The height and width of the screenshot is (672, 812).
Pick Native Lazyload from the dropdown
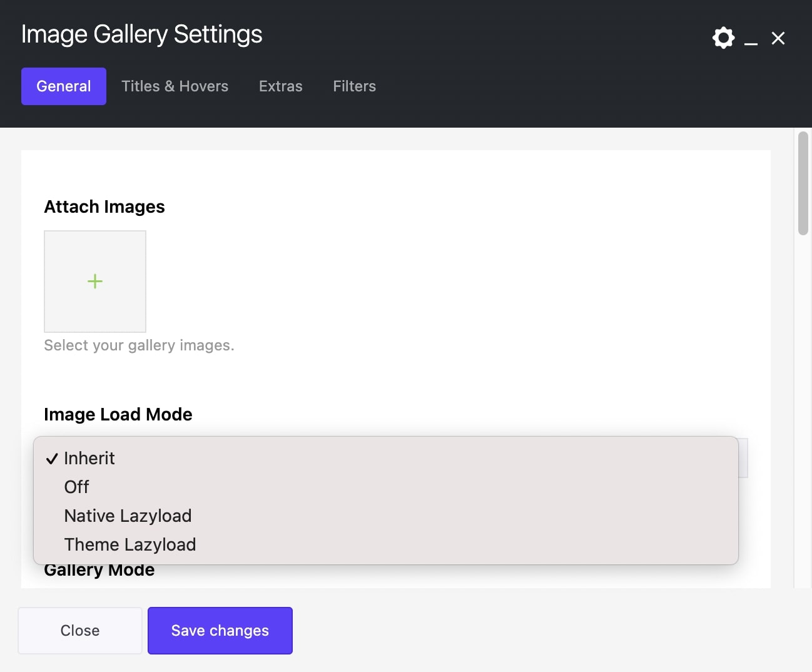click(x=128, y=516)
